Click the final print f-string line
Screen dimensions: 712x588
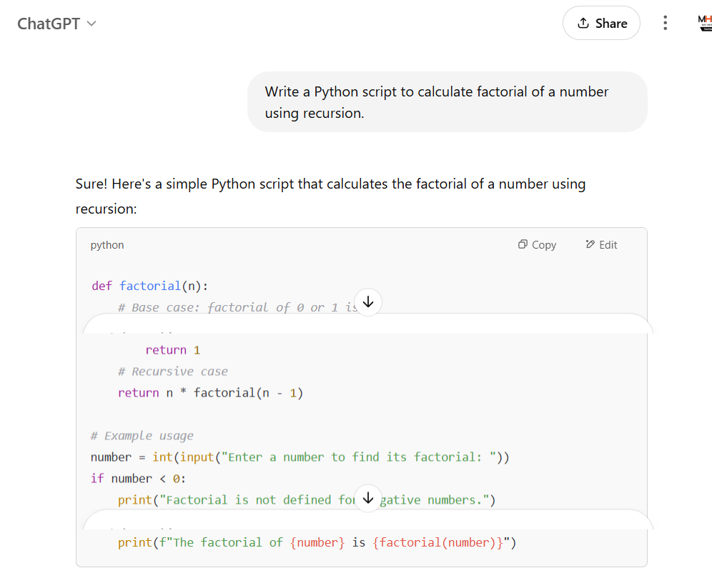(x=317, y=542)
